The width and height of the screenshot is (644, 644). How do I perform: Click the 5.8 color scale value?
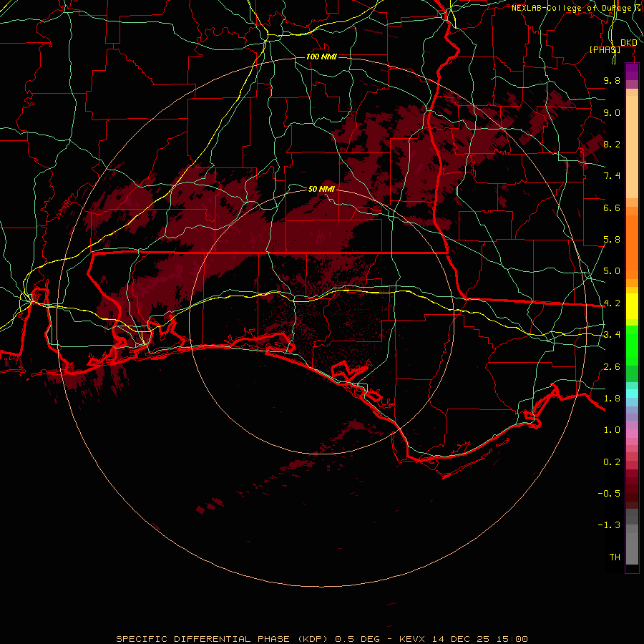coord(612,240)
